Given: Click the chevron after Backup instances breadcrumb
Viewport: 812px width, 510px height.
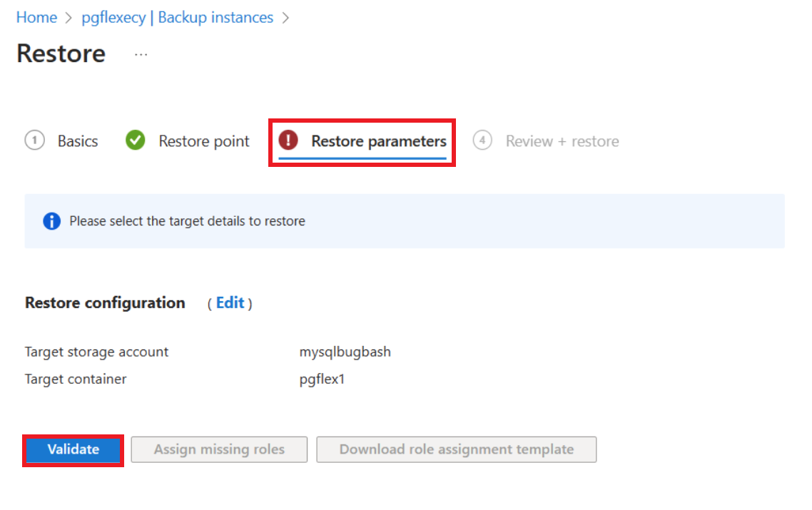Looking at the screenshot, I should [286, 18].
